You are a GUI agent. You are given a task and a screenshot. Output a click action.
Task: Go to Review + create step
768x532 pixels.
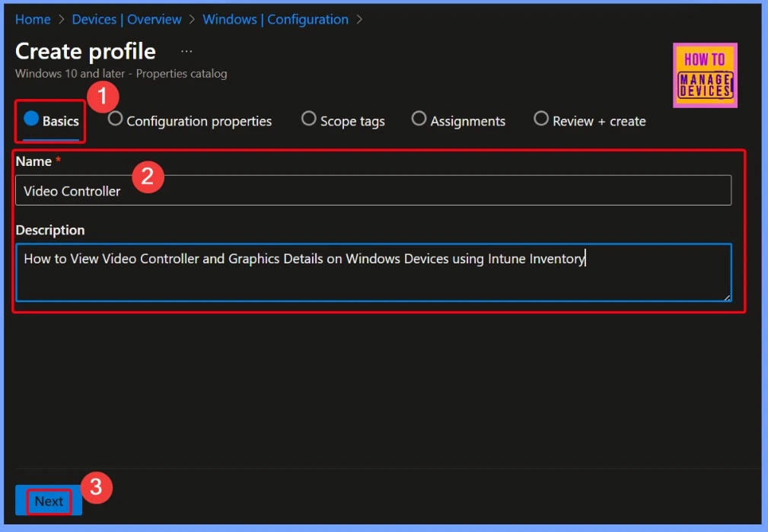coord(590,121)
